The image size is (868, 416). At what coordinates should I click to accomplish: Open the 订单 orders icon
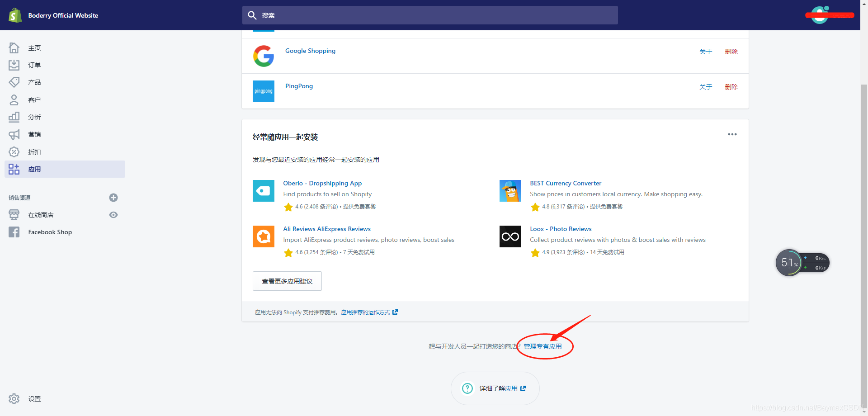click(x=14, y=65)
